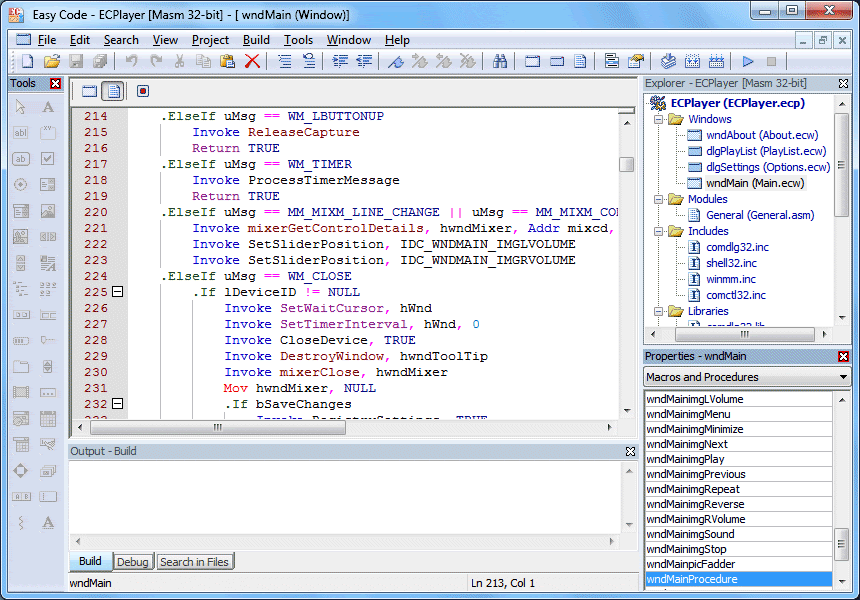Viewport: 860px width, 600px height.
Task: Collapse the code block at line 225
Action: tap(117, 292)
